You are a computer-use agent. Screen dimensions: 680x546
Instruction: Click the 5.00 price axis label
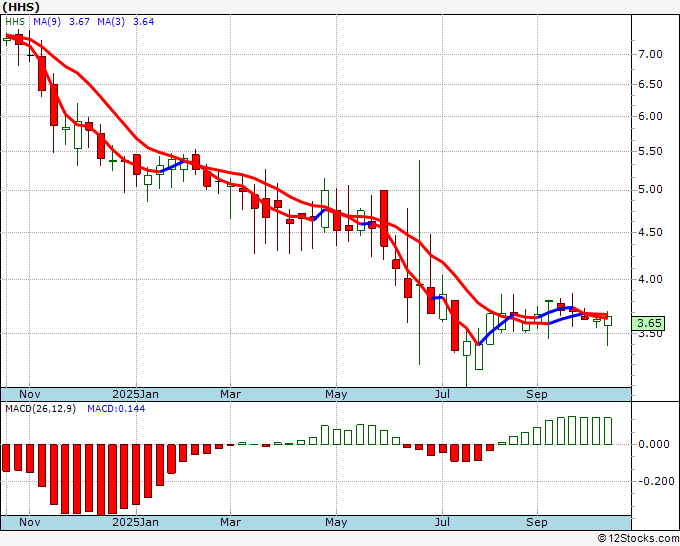pyautogui.click(x=650, y=190)
